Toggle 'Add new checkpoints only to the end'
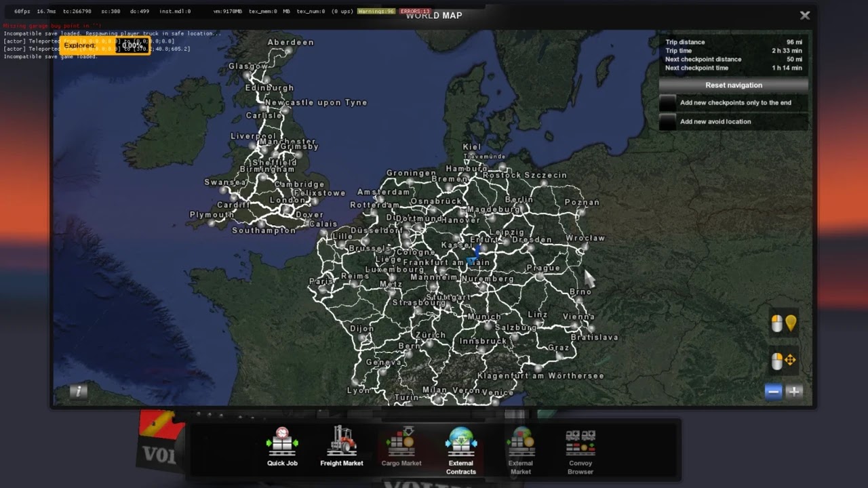The image size is (868, 488). [668, 103]
